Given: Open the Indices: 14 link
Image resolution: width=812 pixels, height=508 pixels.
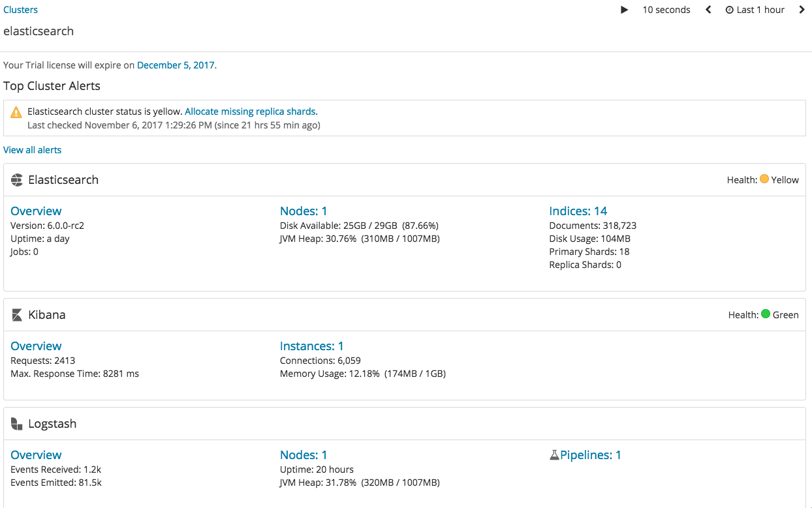Looking at the screenshot, I should (578, 211).
